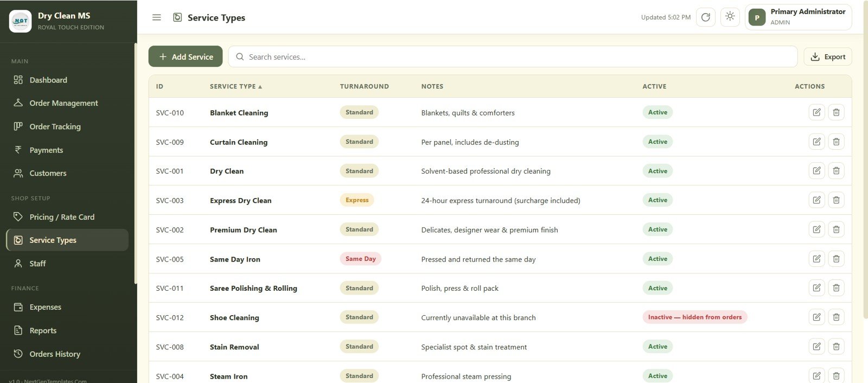Delete the Premium Dry Clean service
This screenshot has height=383, width=868.
pos(836,229)
